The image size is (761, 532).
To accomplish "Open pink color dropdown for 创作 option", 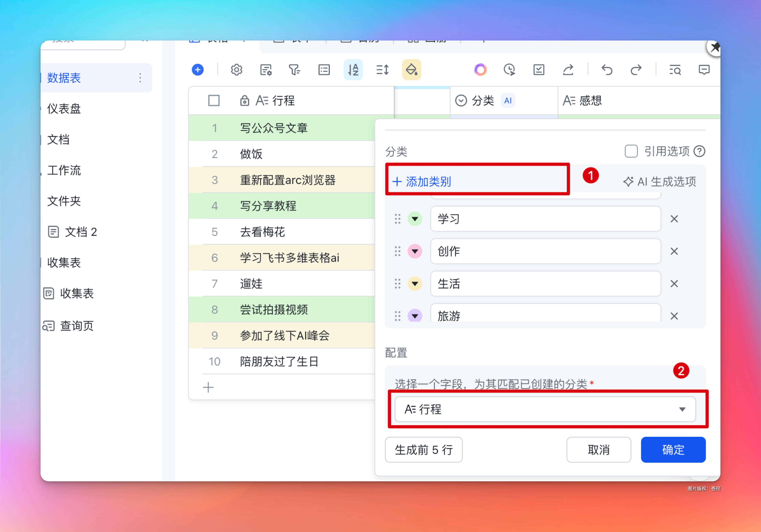I will click(415, 251).
